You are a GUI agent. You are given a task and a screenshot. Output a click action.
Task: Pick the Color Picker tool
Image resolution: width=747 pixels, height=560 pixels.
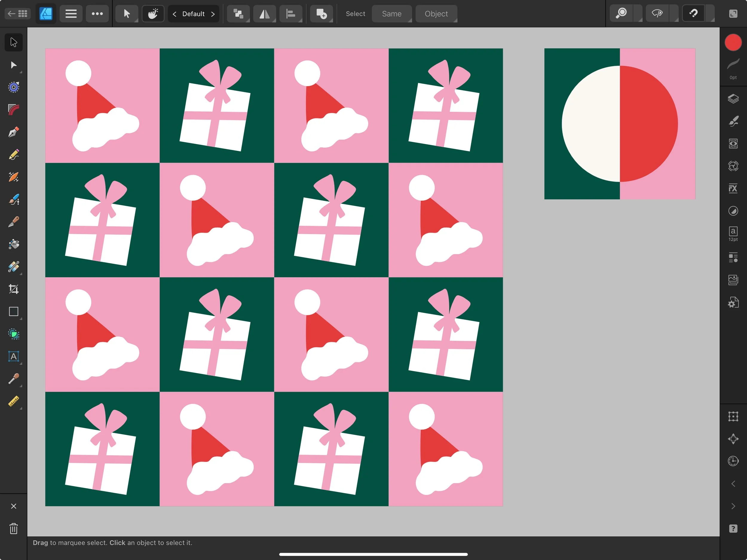[13, 379]
